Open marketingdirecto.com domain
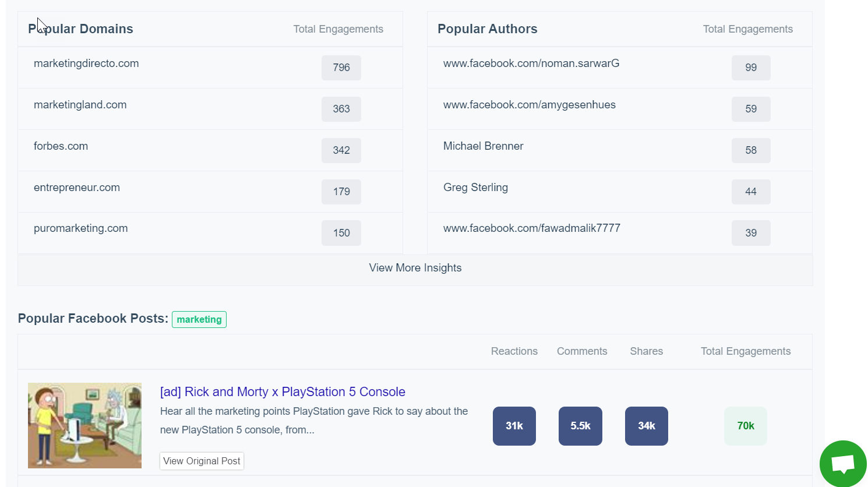This screenshot has width=868, height=487. point(86,63)
